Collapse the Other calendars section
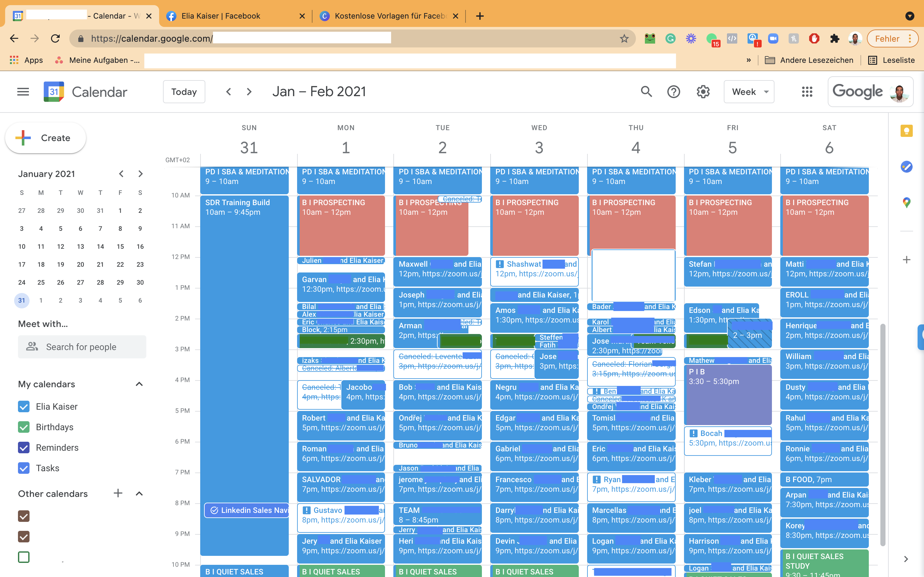Image resolution: width=924 pixels, height=577 pixels. [x=139, y=494]
